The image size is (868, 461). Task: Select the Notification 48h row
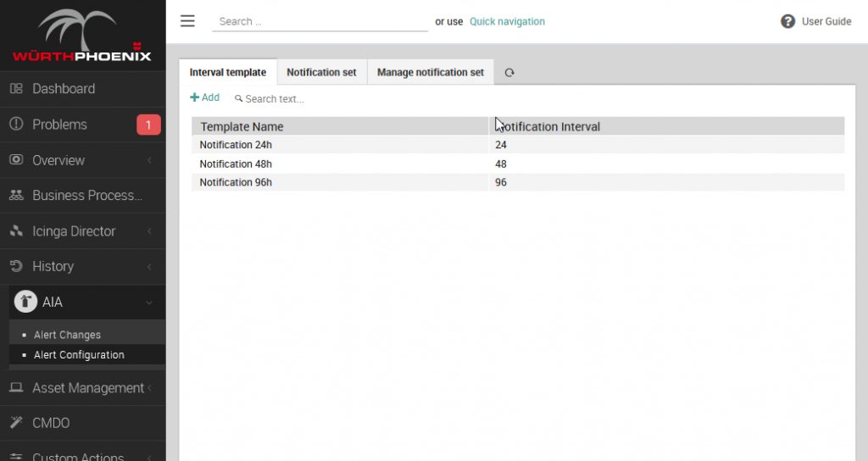click(x=518, y=164)
